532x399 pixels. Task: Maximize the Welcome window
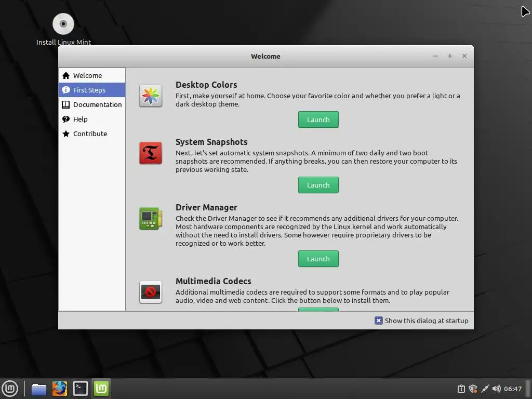[450, 56]
